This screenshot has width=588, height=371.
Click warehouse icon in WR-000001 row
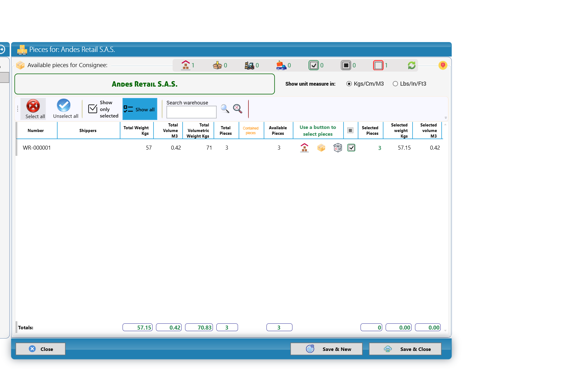pyautogui.click(x=305, y=148)
